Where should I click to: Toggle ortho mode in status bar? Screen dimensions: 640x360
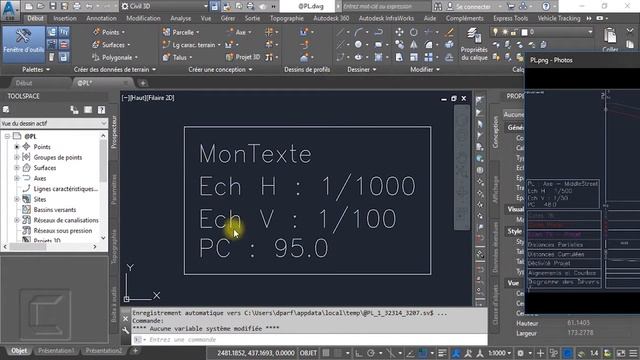coord(358,353)
